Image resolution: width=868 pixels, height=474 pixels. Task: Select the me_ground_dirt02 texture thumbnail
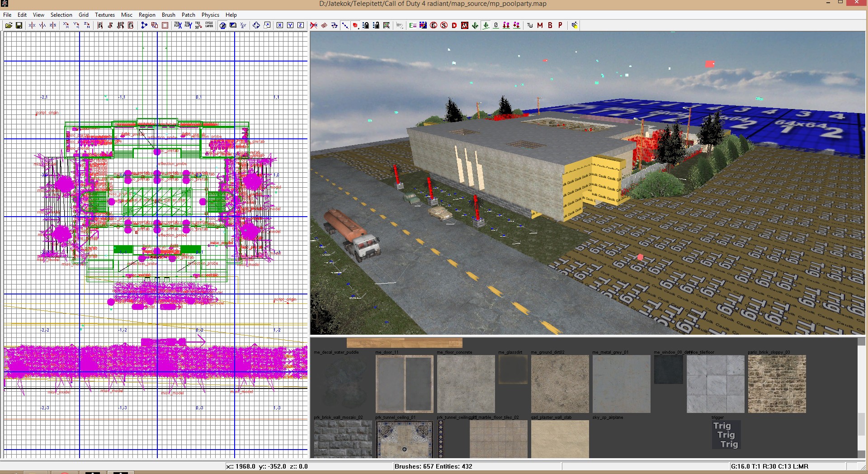560,384
